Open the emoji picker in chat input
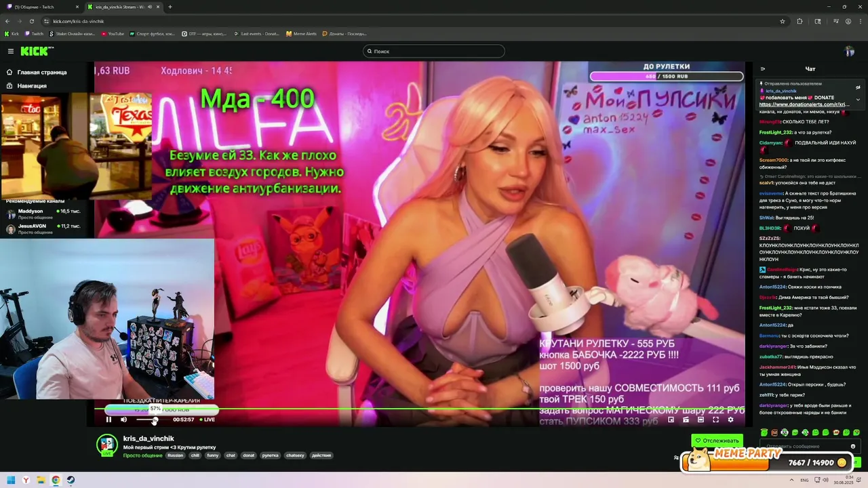This screenshot has height=488, width=868. (x=853, y=447)
